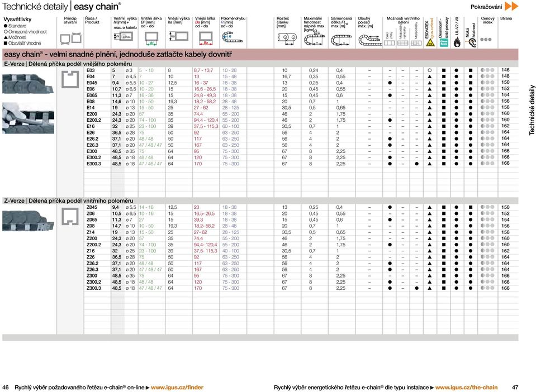Viewport: 536px width, 392px height.
Task: Click the opening principle icons under Princip otvírání
Action: point(71,38)
